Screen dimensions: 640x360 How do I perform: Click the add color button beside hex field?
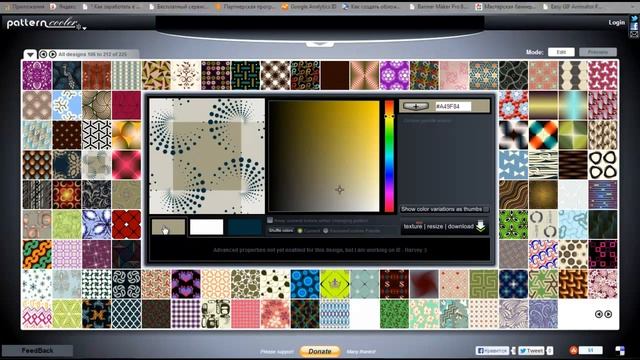[416, 107]
